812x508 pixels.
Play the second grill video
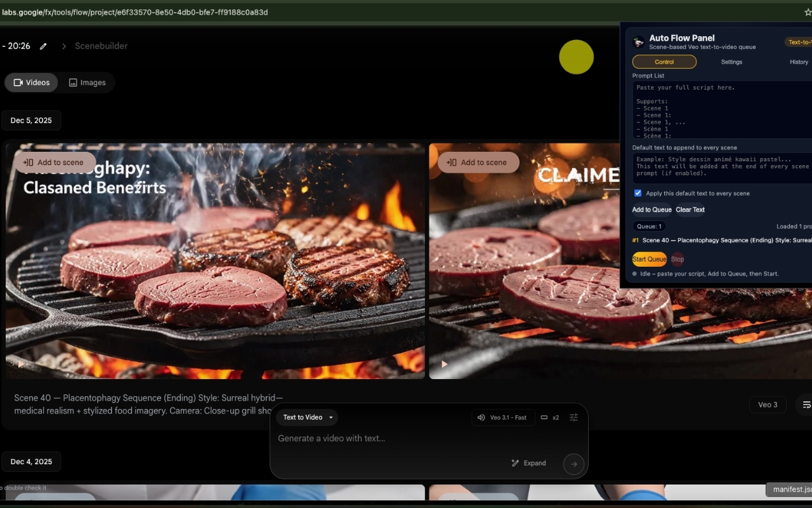point(444,364)
